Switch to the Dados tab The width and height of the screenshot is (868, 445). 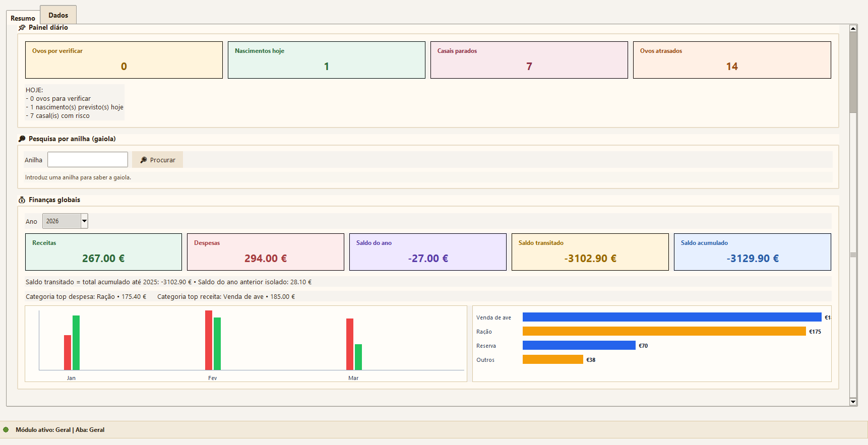click(x=58, y=15)
